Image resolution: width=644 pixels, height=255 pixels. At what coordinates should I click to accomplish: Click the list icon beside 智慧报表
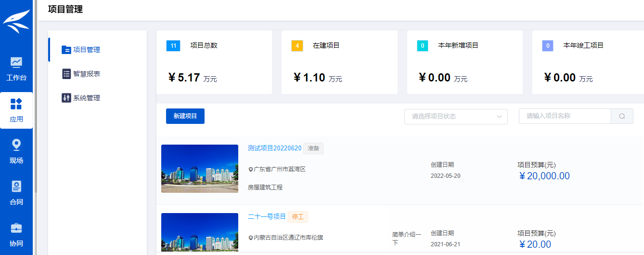coord(66,74)
